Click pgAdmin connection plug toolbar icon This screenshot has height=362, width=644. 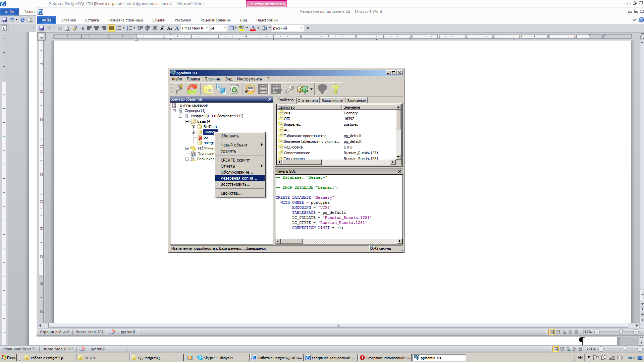179,89
